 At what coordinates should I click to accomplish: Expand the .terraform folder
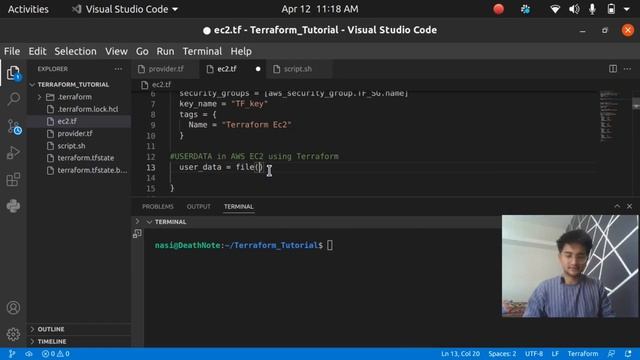[x=40, y=97]
